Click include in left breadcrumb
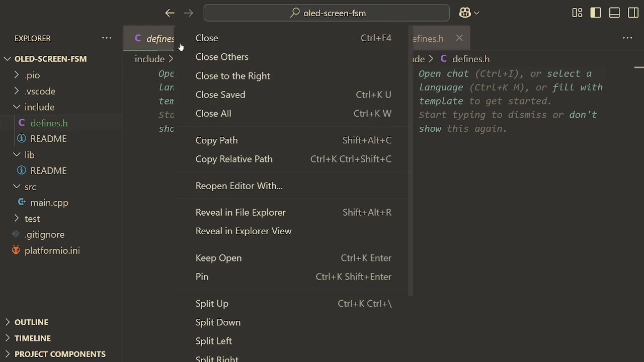This screenshot has height=362, width=644. pyautogui.click(x=149, y=59)
